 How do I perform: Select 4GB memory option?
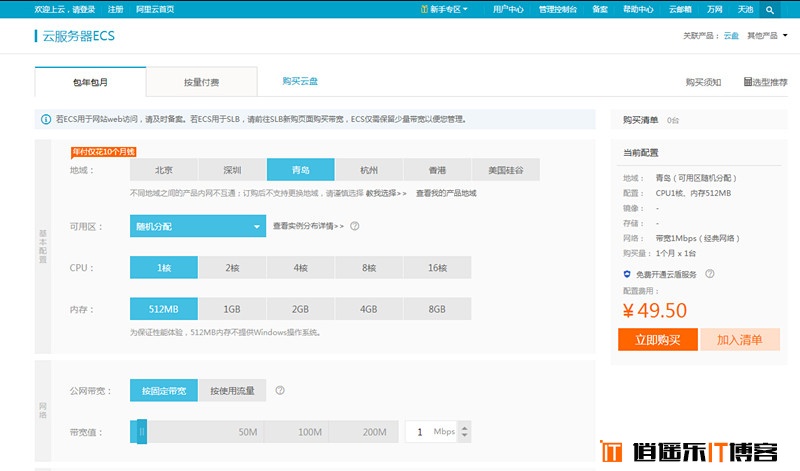369,309
